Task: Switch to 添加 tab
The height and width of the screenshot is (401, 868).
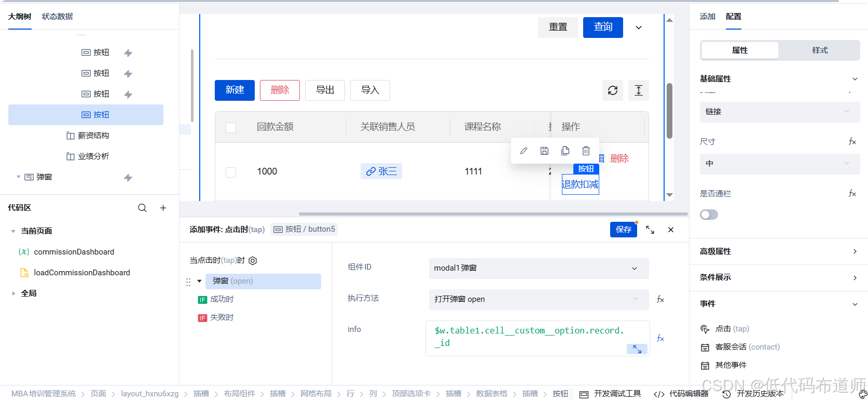Action: tap(708, 17)
